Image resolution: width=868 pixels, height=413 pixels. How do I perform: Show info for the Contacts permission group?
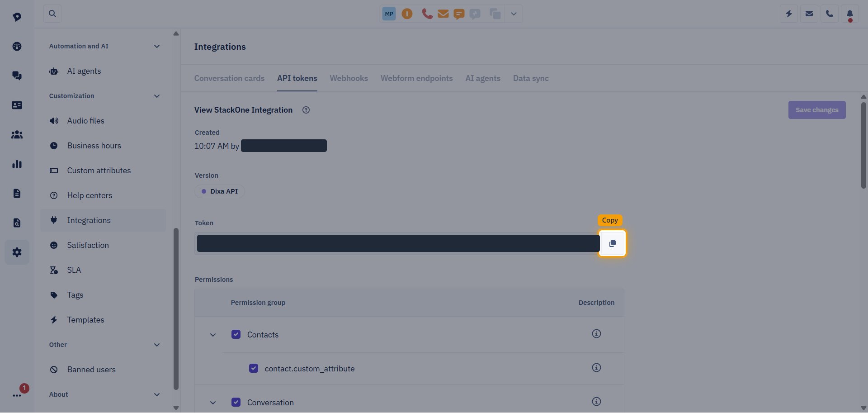[596, 334]
